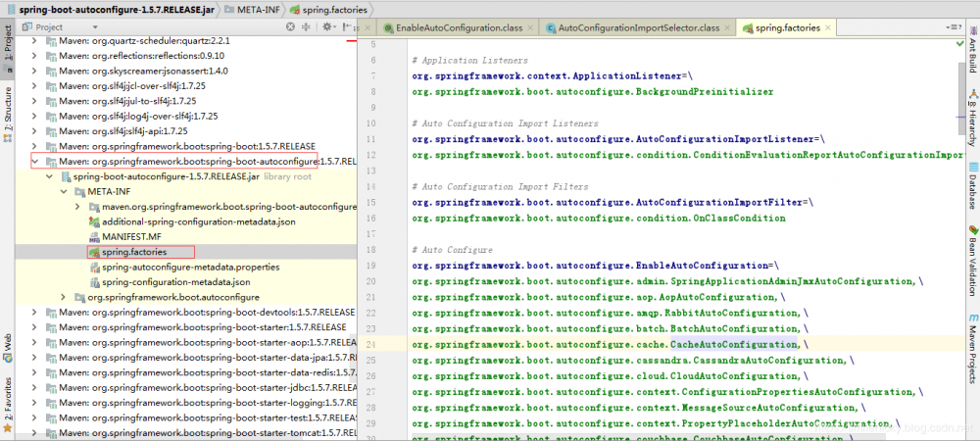The height and width of the screenshot is (441, 980).
Task: Expand the org.springframework.boot.autoconfigure package
Action: click(65, 297)
